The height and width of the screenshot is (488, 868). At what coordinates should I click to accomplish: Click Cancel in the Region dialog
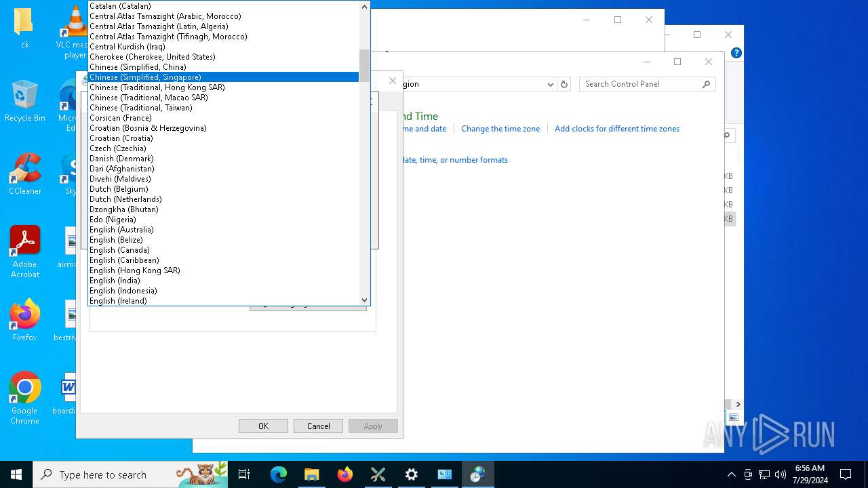pyautogui.click(x=318, y=426)
